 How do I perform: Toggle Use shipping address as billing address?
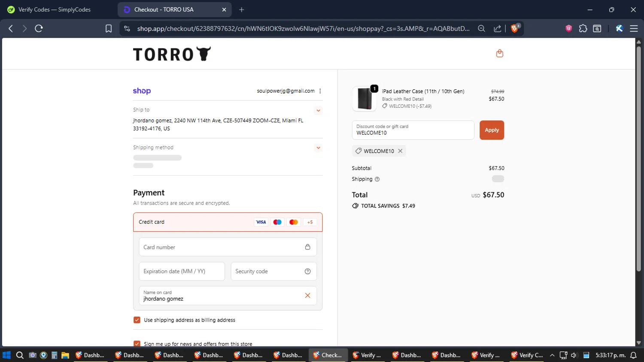tap(137, 320)
